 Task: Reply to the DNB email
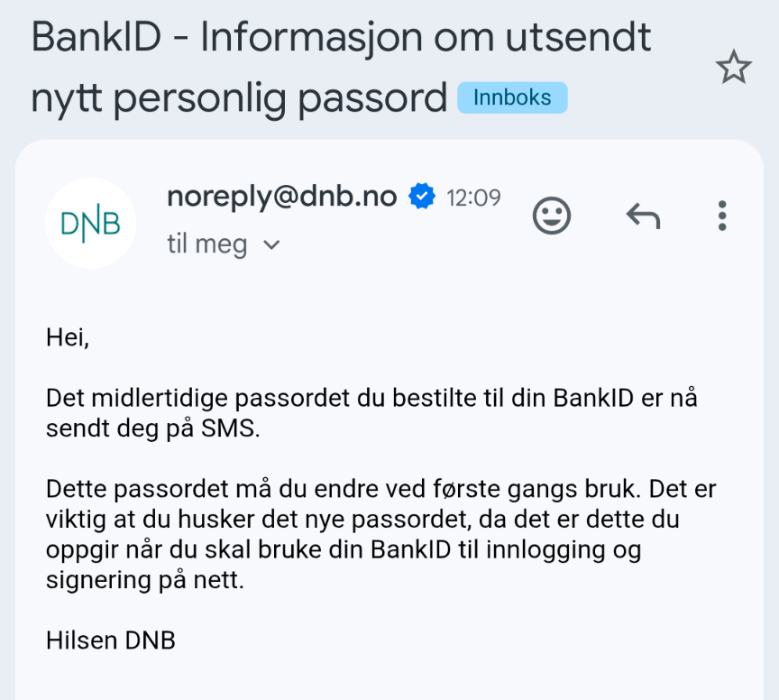[x=643, y=216]
